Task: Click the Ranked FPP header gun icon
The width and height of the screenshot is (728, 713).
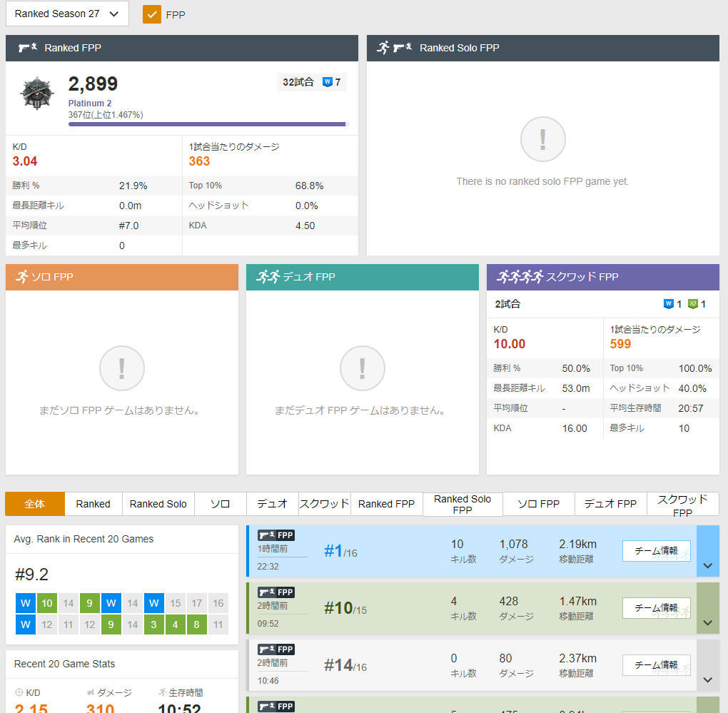Action: pyautogui.click(x=28, y=48)
